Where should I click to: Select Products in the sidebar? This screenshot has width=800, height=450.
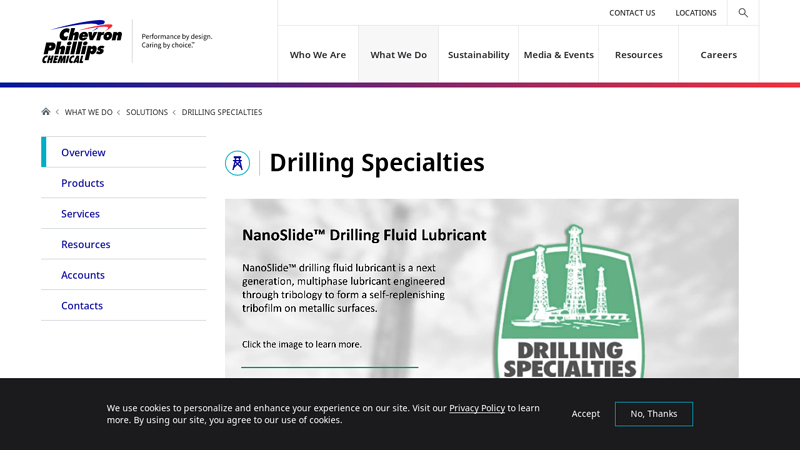pyautogui.click(x=123, y=183)
